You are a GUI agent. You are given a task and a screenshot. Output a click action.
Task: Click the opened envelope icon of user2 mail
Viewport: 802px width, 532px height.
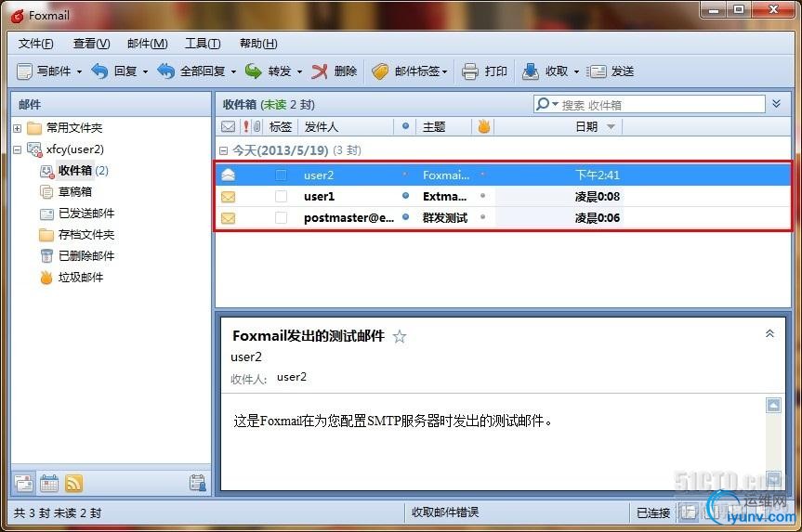[228, 175]
